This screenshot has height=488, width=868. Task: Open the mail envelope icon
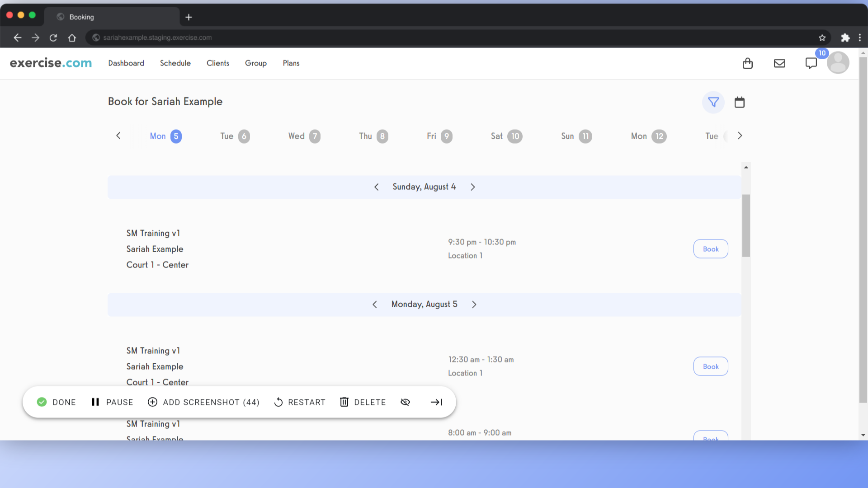click(x=779, y=63)
